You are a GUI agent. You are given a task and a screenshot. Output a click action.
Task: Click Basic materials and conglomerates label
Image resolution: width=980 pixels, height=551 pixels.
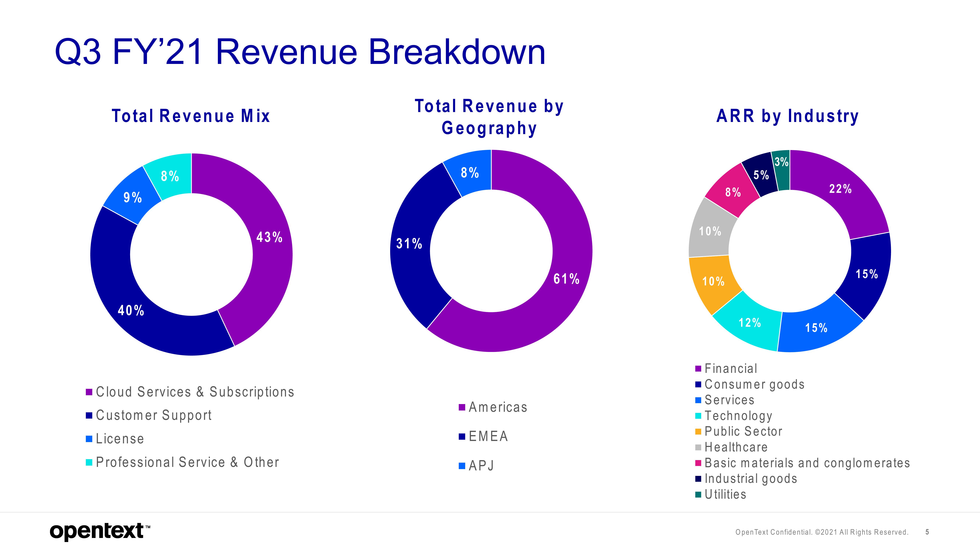click(x=807, y=463)
